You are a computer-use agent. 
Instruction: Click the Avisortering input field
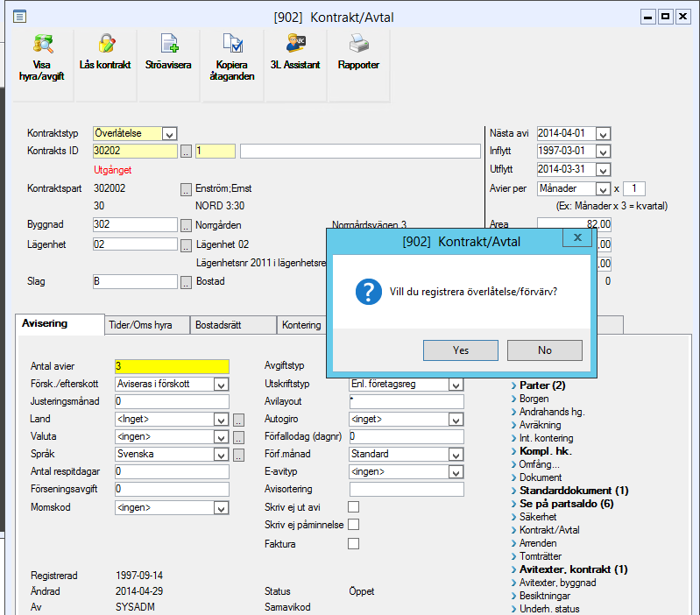(407, 489)
